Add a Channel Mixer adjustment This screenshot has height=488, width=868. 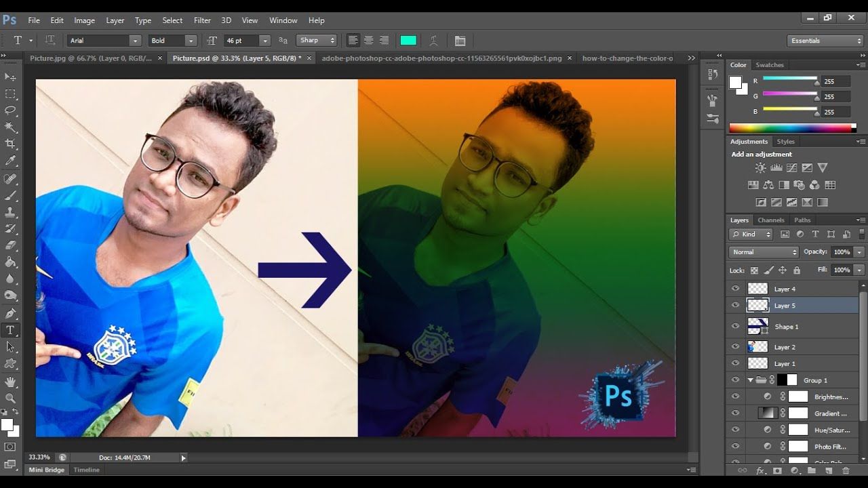tap(814, 184)
